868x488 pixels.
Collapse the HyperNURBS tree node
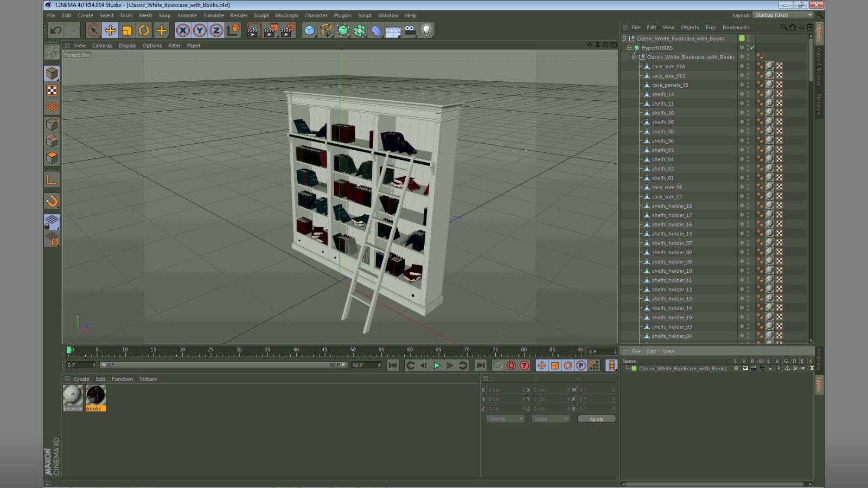(629, 48)
